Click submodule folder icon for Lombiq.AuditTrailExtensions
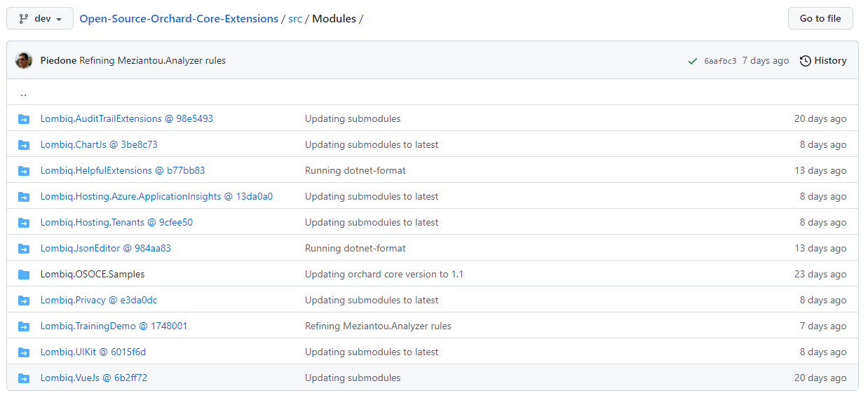Viewport: 868px width, 400px height. pos(24,119)
